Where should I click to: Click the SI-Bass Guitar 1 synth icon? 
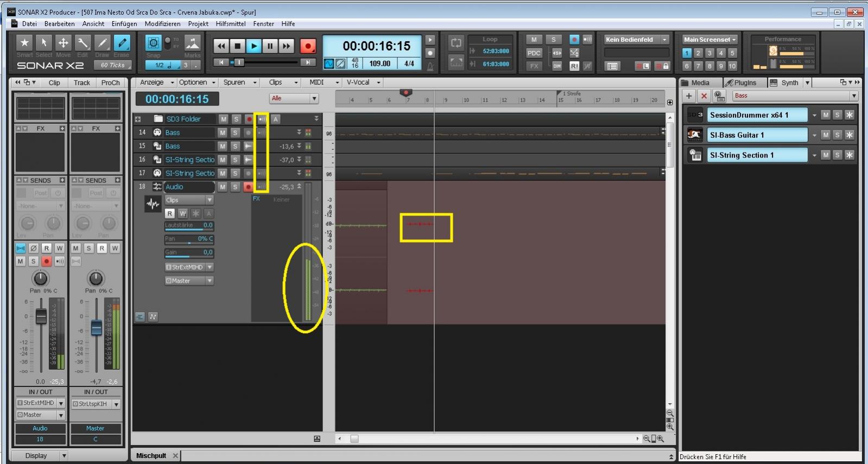pyautogui.click(x=695, y=135)
